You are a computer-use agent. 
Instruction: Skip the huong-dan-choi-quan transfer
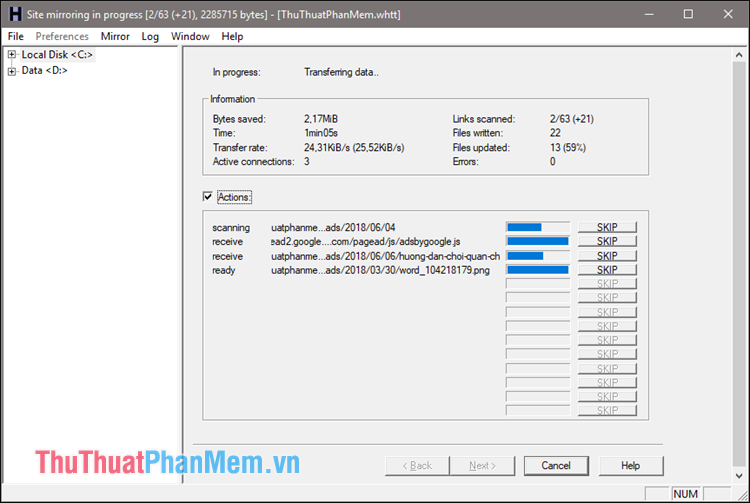(x=607, y=255)
